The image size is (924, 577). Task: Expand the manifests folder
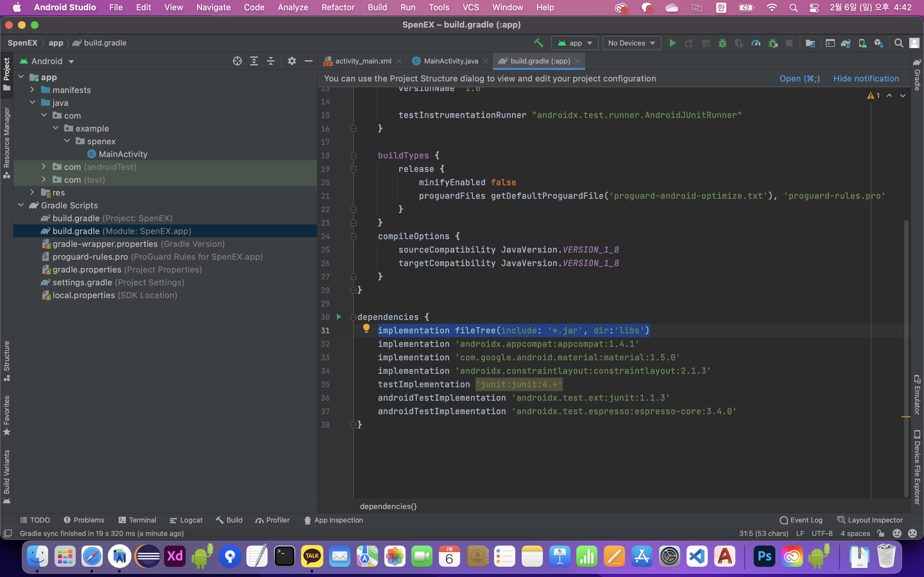32,90
